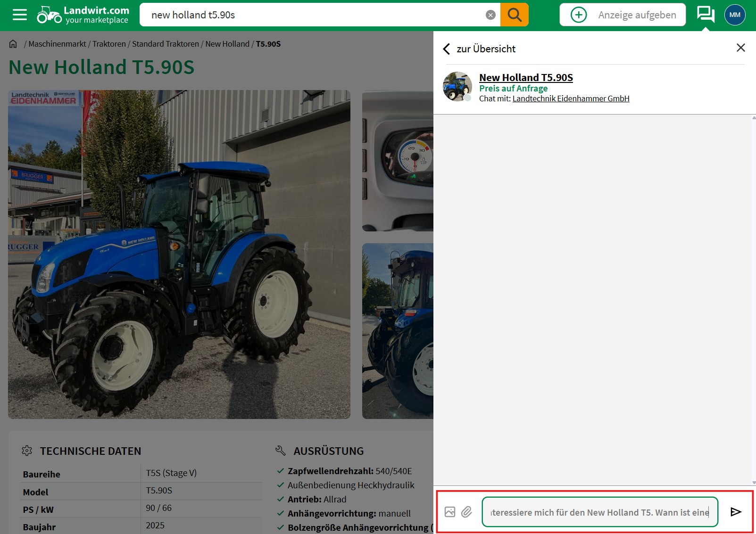
Task: Open the main tractor photo
Action: coord(179,255)
